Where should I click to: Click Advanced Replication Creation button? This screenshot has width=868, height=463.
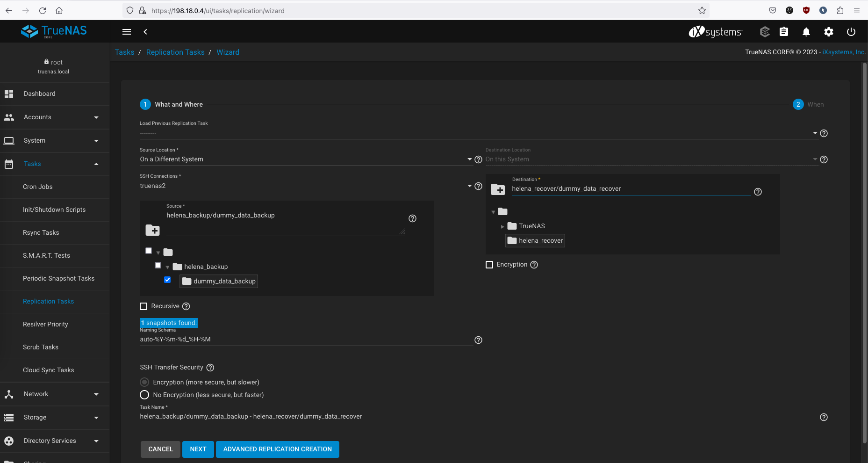[277, 449]
